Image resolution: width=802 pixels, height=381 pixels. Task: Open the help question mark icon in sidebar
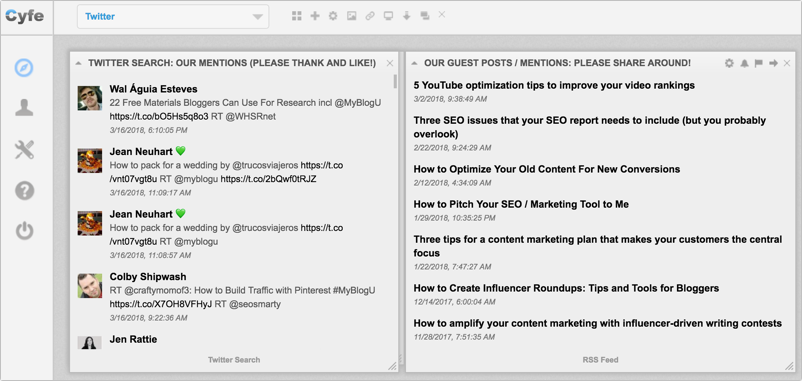coord(24,191)
